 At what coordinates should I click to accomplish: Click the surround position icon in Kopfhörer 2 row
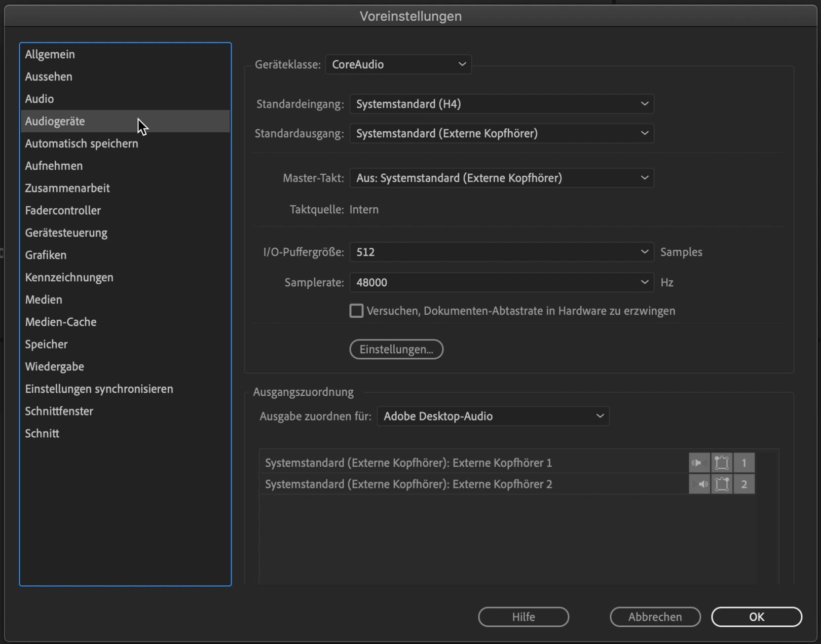click(722, 484)
